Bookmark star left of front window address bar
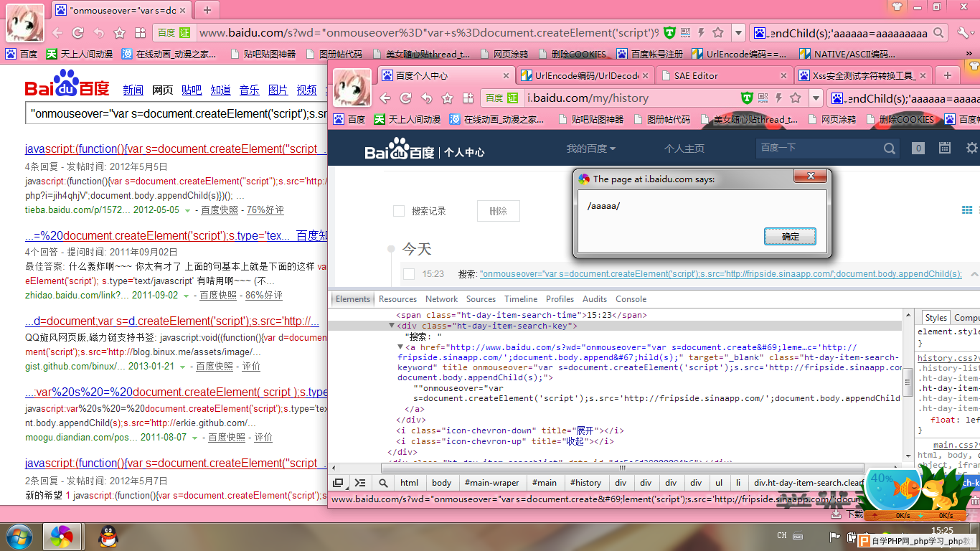Screen dimensions: 980x551 [448, 98]
